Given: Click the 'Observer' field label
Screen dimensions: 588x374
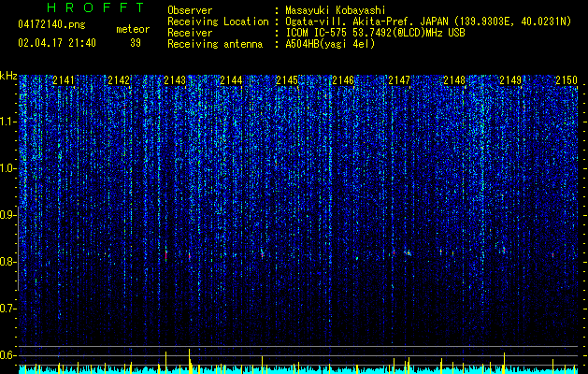Looking at the screenshot, I should [190, 10].
